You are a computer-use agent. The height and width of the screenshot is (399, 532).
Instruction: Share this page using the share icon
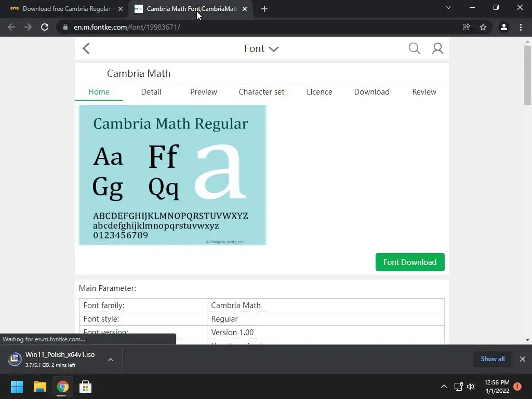[467, 27]
